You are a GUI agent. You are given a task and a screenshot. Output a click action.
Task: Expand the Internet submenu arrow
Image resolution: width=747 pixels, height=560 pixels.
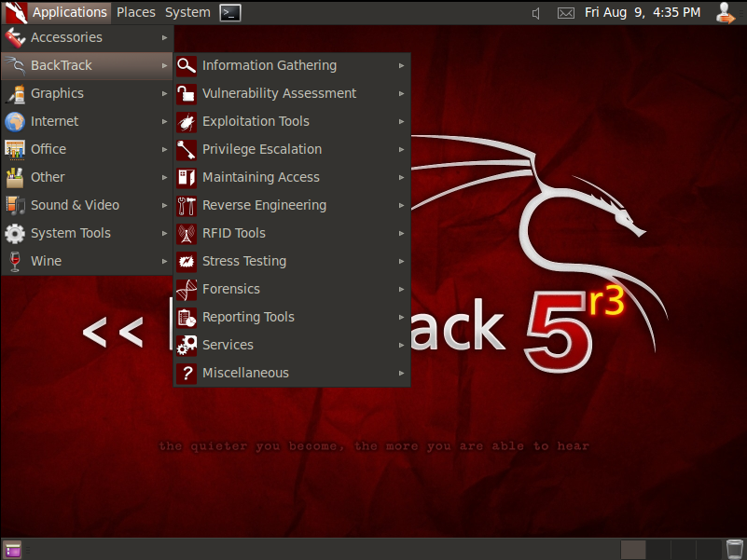pyautogui.click(x=164, y=121)
